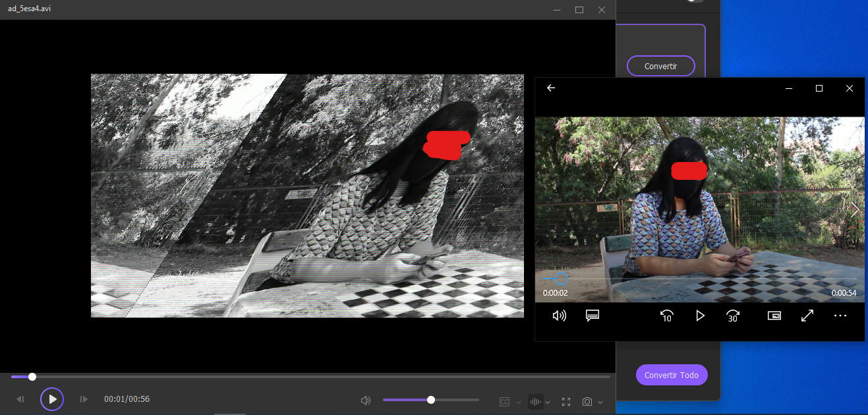The width and height of the screenshot is (868, 415).
Task: Step to next frame in preview player
Action: (84, 399)
